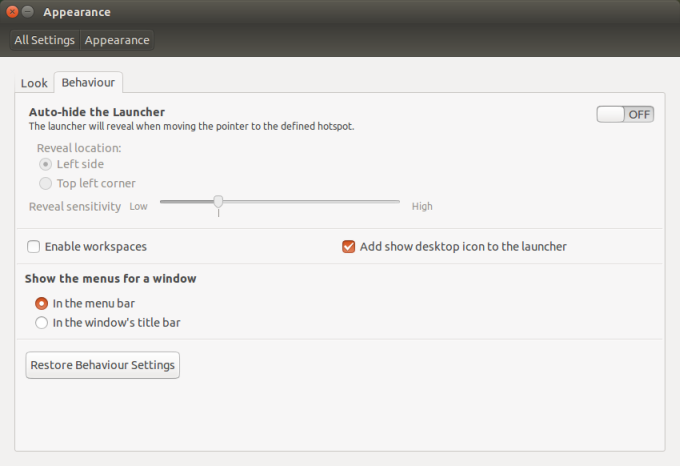Enable workspaces checkbox

(x=34, y=246)
